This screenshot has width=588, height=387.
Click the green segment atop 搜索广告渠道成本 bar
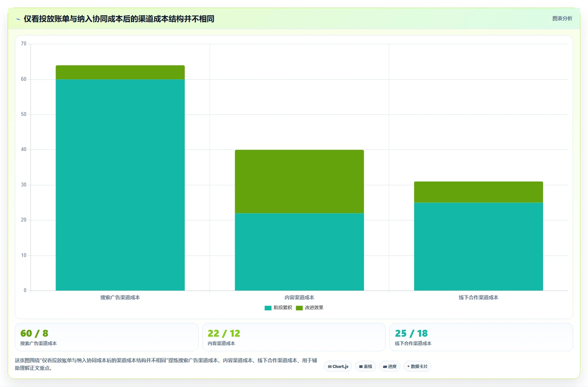click(120, 72)
